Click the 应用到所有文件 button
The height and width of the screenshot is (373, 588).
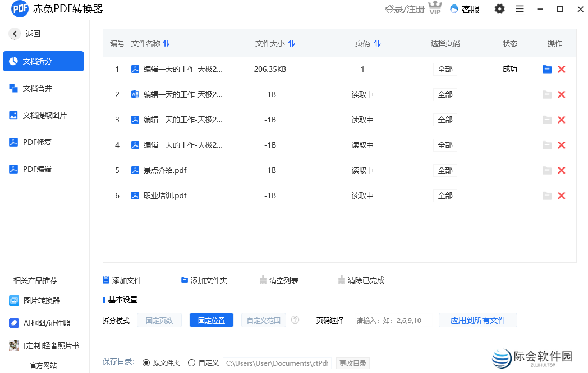[478, 320]
